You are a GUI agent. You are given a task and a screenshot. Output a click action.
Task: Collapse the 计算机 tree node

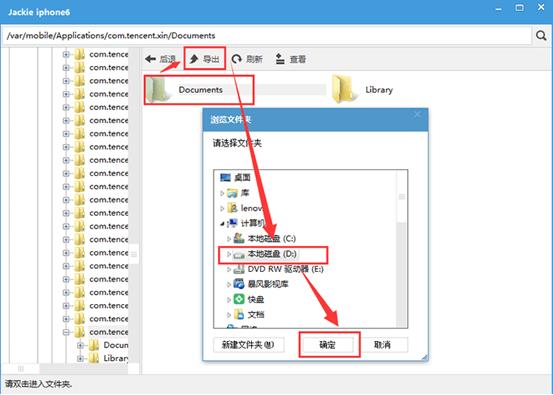pos(222,224)
